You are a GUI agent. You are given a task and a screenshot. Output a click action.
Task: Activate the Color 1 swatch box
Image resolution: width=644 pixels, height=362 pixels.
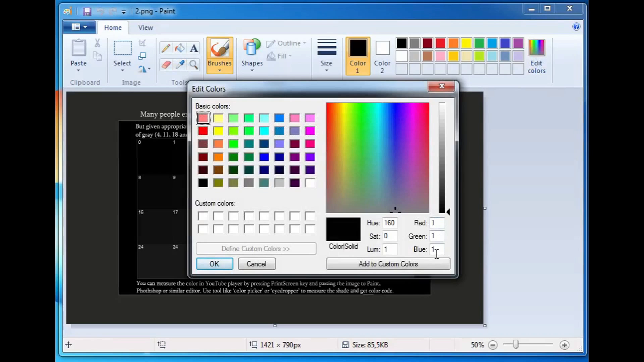click(357, 48)
